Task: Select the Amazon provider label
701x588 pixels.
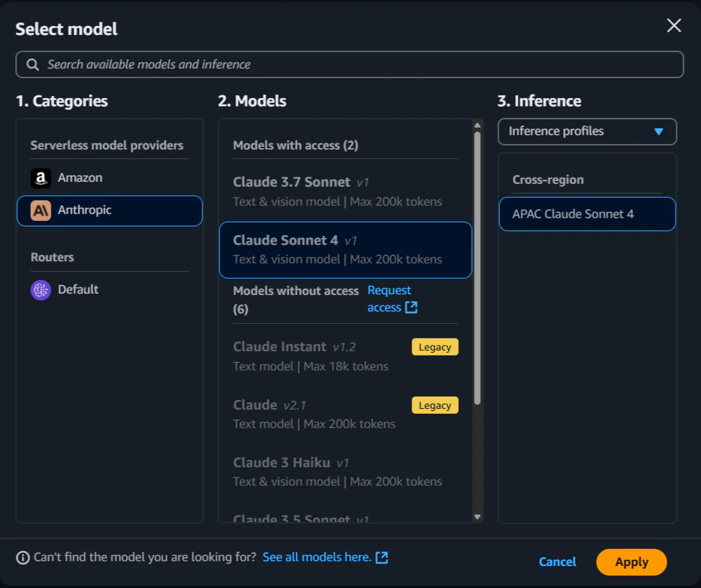Action: click(80, 178)
